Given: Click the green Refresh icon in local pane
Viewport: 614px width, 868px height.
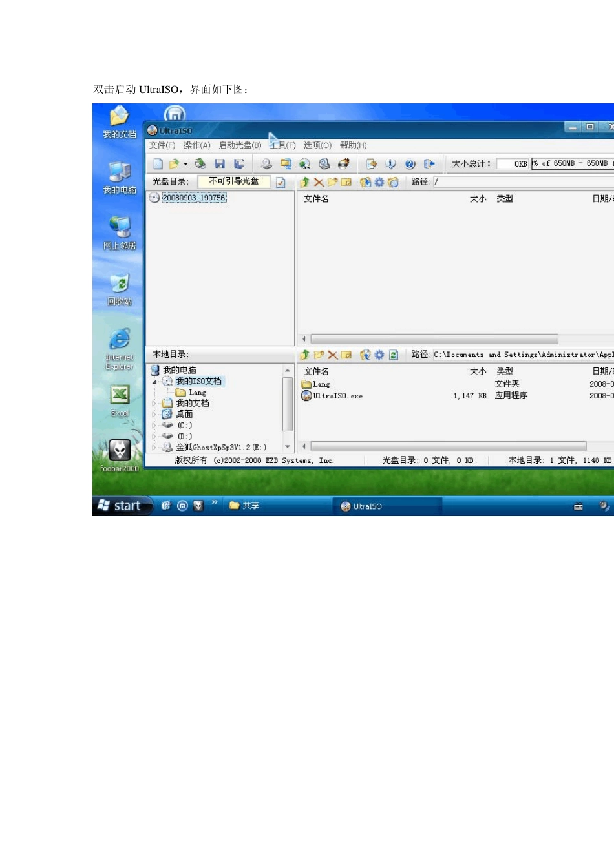Looking at the screenshot, I should (x=393, y=355).
